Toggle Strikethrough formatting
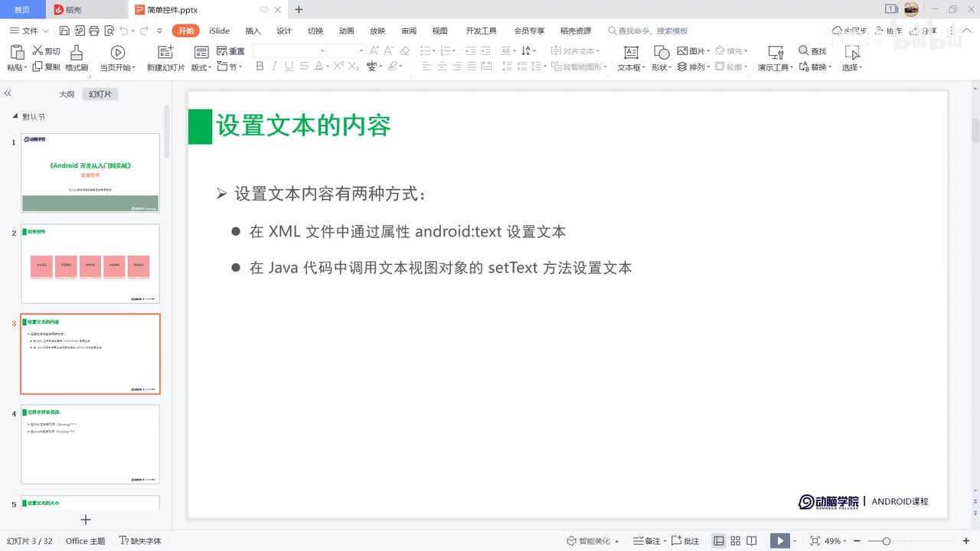 point(303,67)
